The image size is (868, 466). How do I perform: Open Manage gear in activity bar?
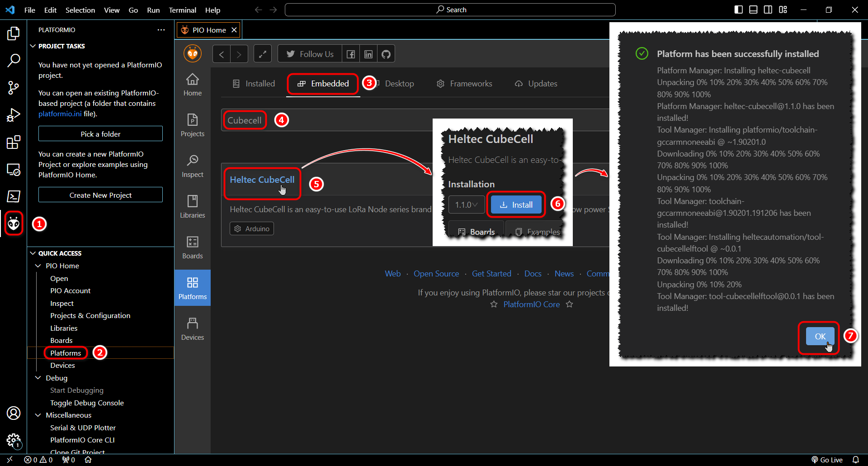14,440
